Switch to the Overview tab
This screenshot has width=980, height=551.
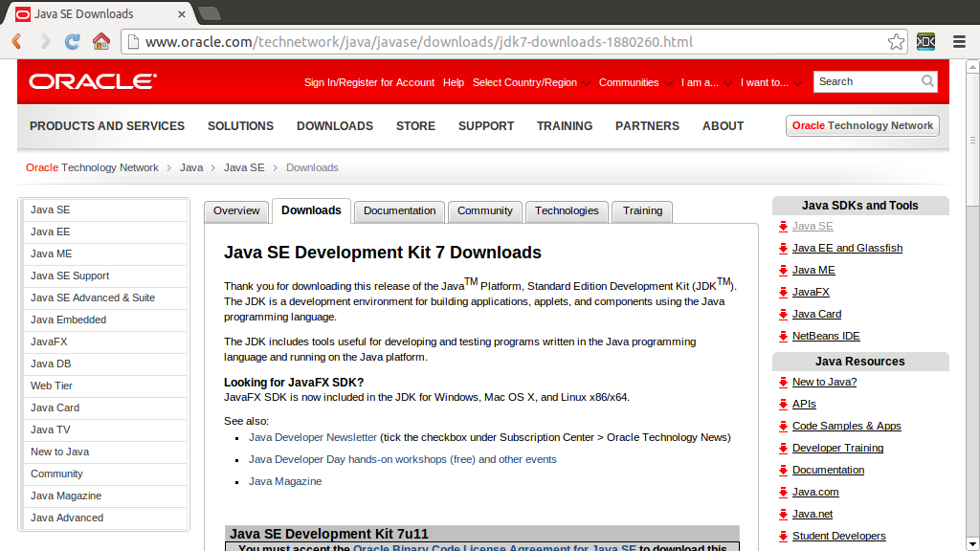[236, 211]
